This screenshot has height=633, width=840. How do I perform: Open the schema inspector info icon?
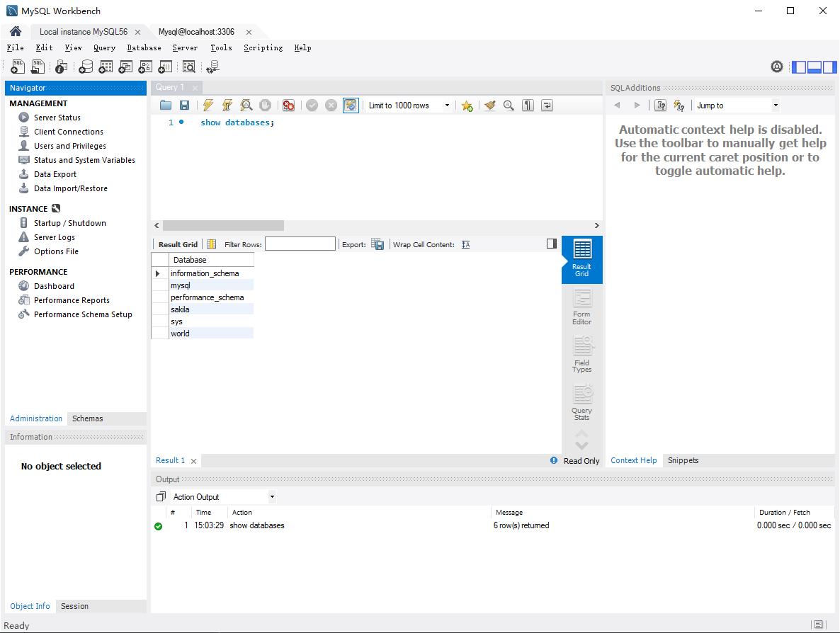[61, 67]
